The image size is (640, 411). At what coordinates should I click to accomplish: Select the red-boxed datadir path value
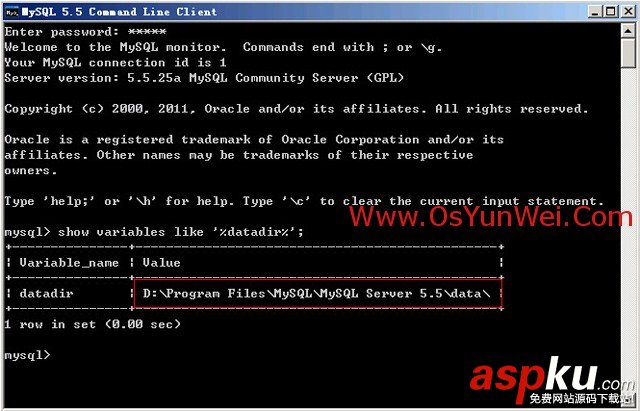[x=317, y=293]
